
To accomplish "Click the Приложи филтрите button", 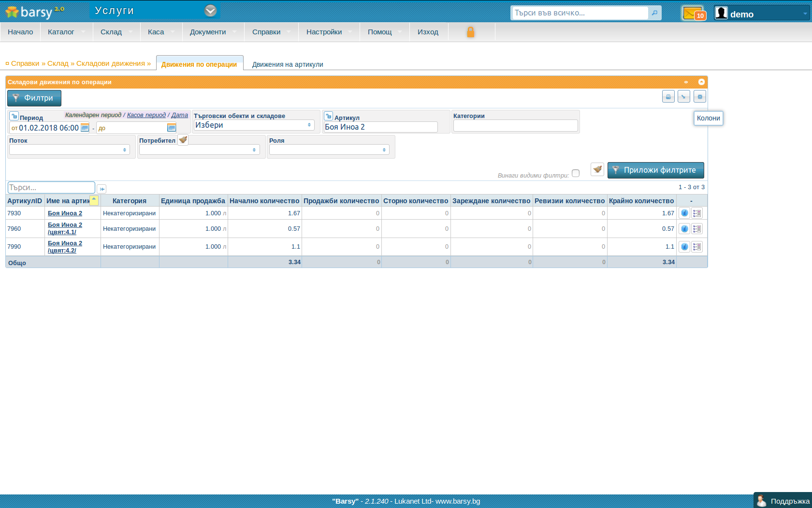I will 655,170.
